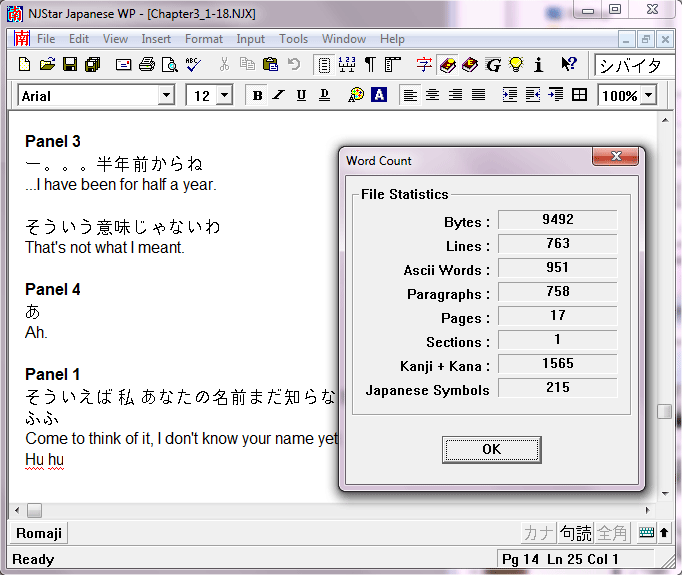Image resolution: width=682 pixels, height=575 pixels.
Task: Open the Format menu
Action: pos(204,39)
